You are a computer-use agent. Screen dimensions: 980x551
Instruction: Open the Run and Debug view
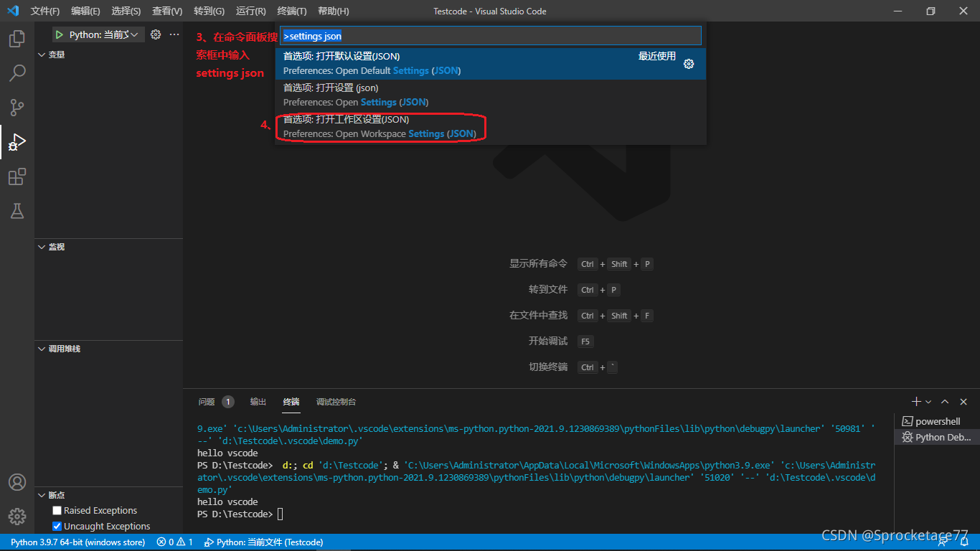tap(17, 142)
